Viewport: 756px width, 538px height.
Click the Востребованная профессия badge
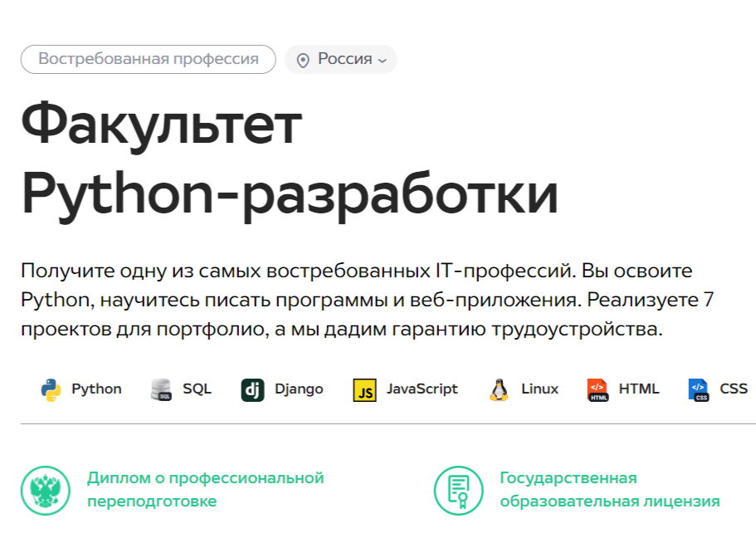(148, 60)
